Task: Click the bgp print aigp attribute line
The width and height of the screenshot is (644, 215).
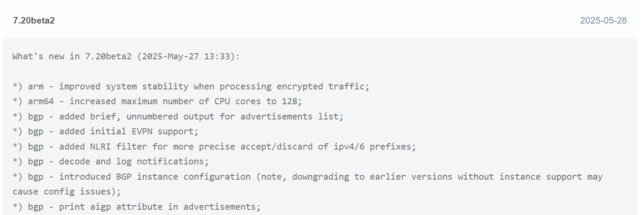Action: [137, 207]
